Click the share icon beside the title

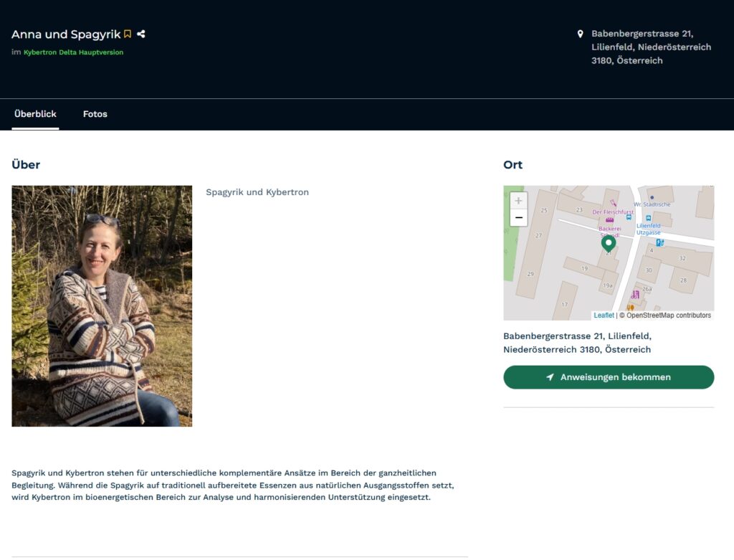point(141,34)
